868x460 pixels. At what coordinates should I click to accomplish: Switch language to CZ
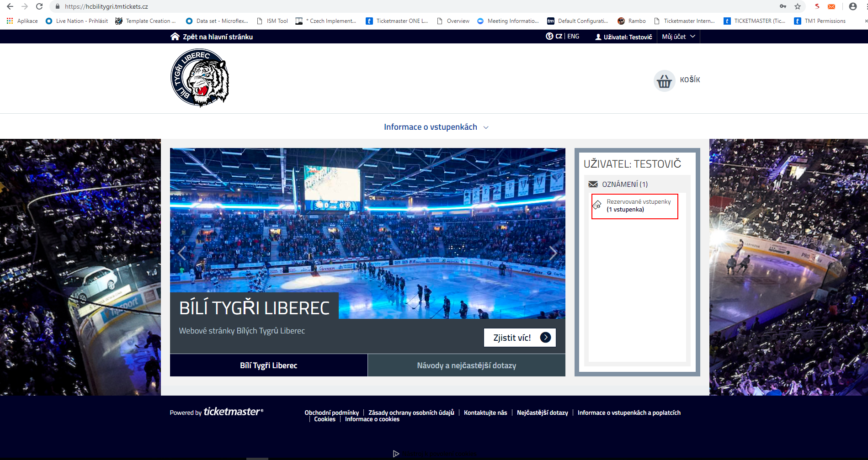coord(559,37)
